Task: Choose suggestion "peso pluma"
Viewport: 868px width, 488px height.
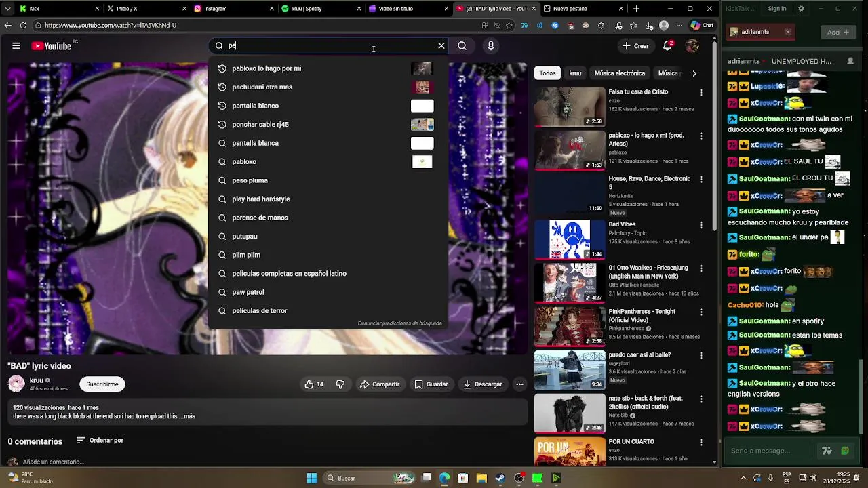Action: (328, 180)
